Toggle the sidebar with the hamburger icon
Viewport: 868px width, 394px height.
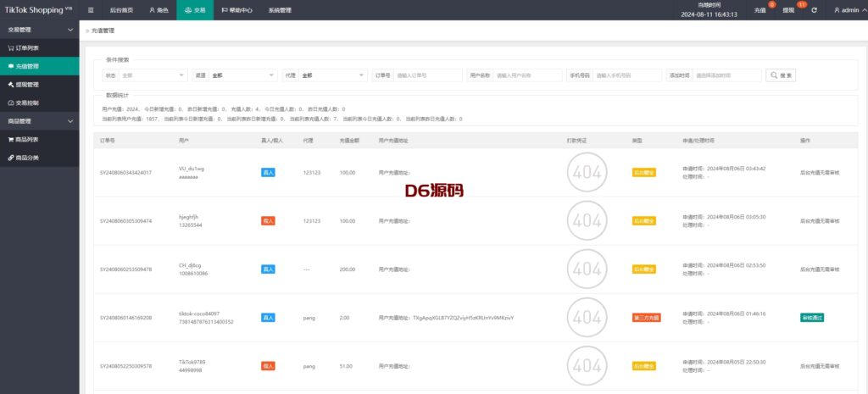(91, 10)
